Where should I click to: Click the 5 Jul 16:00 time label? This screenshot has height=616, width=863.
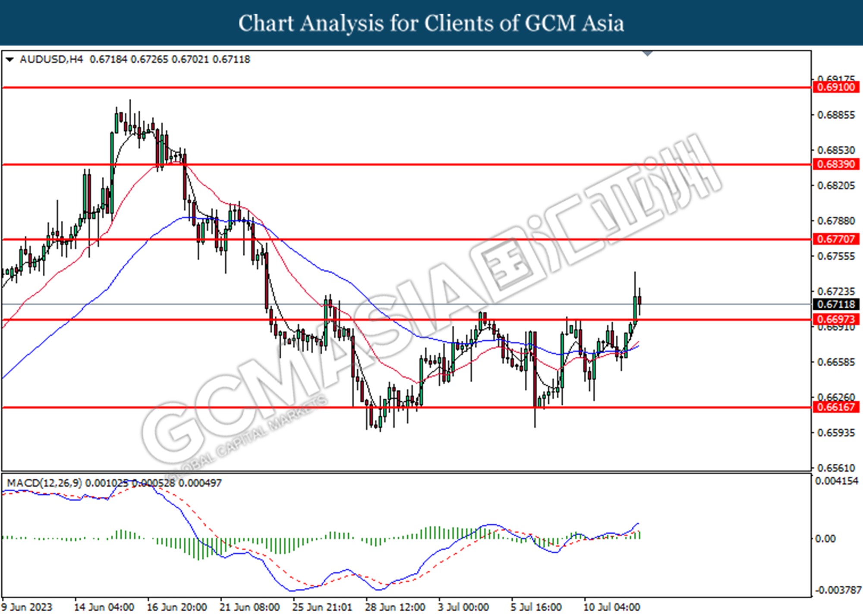[536, 607]
